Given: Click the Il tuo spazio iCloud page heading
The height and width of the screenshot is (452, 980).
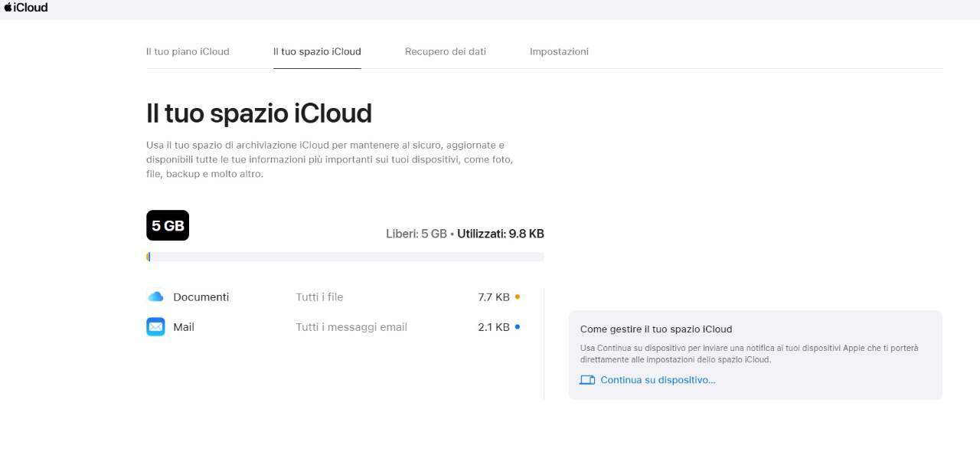Looking at the screenshot, I should 259,113.
